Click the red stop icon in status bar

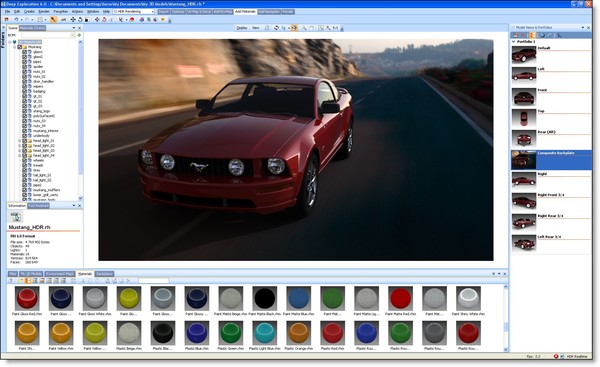556,356
